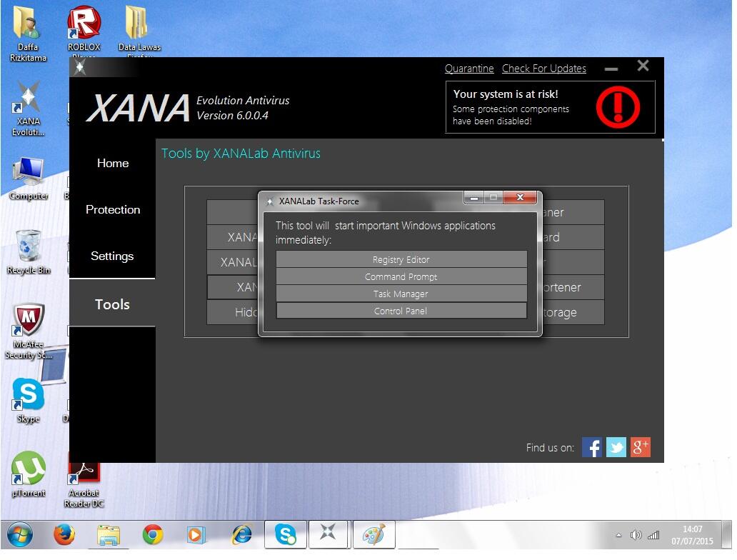The width and height of the screenshot is (737, 560).
Task: Click the network signal tray icon
Action: coord(653,535)
